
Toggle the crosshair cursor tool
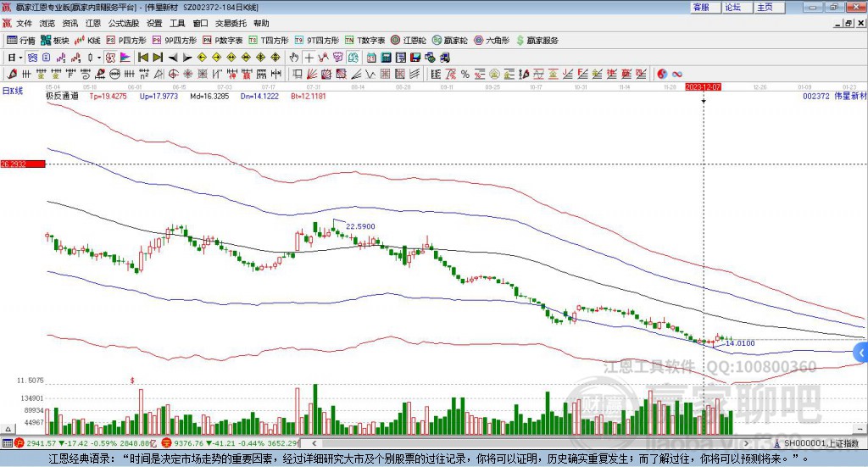[x=309, y=58]
